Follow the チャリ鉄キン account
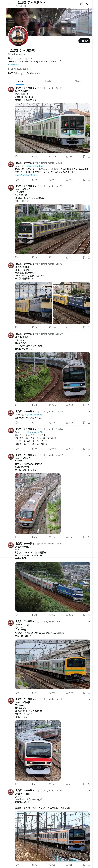Viewport: 98px width, 868px height. [84, 41]
